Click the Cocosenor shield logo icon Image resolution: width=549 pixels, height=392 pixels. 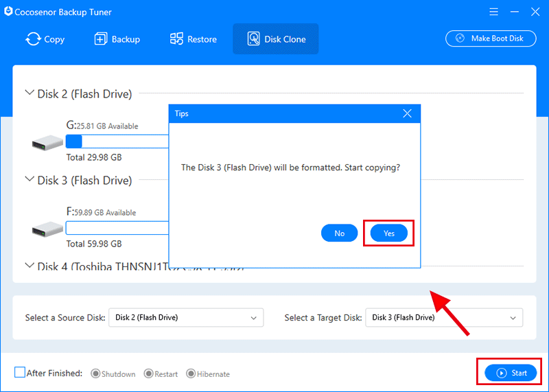[x=8, y=11]
